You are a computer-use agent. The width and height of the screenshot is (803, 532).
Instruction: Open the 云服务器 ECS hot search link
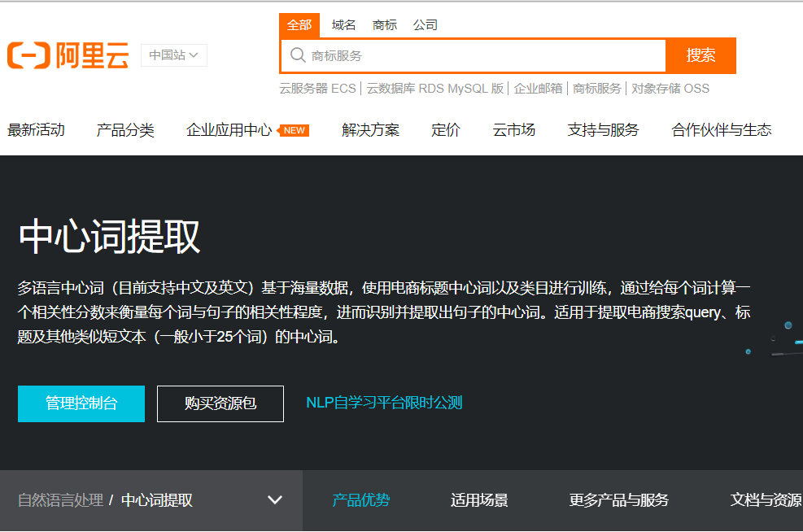coord(317,89)
